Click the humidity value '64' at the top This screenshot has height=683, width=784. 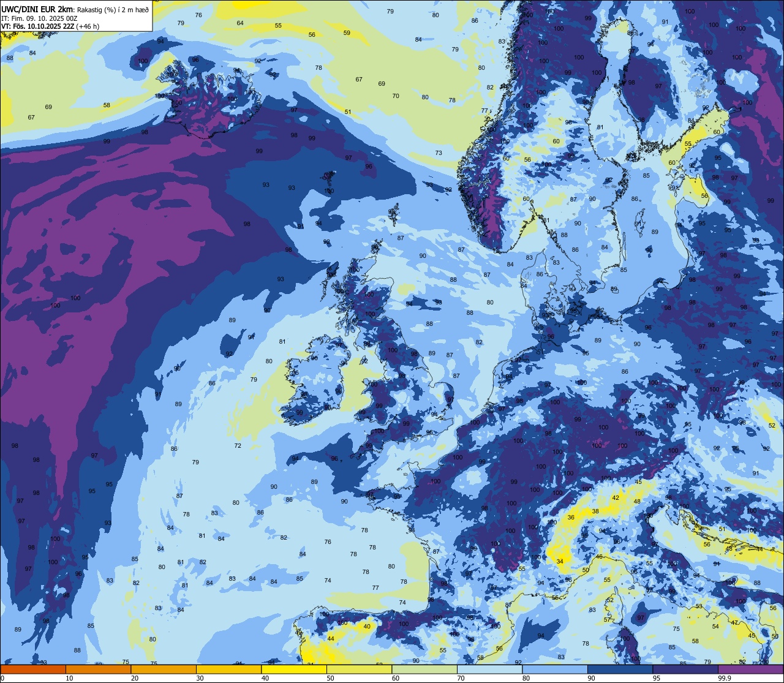pos(240,23)
